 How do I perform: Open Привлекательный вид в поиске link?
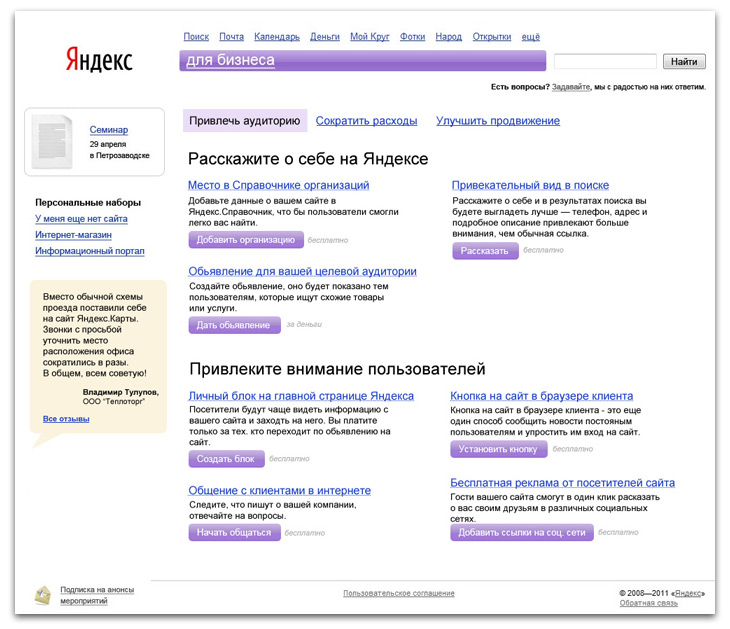pyautogui.click(x=530, y=185)
